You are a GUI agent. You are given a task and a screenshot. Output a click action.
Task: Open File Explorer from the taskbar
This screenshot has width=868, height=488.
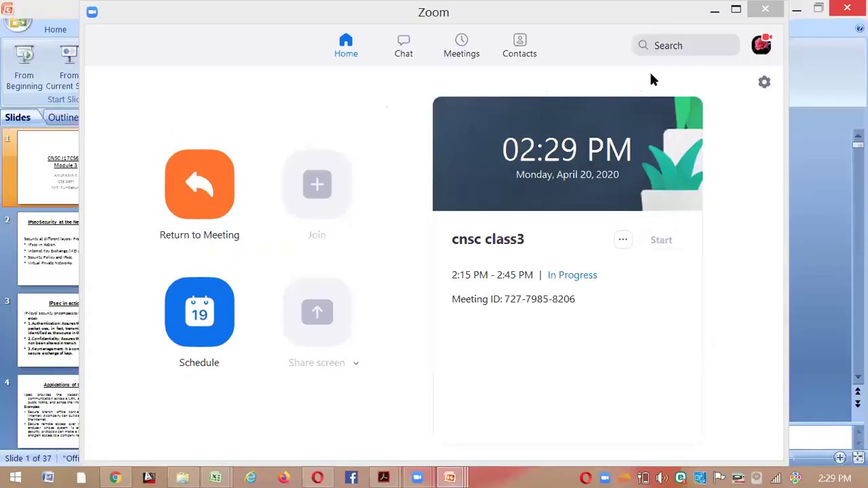coord(182,478)
